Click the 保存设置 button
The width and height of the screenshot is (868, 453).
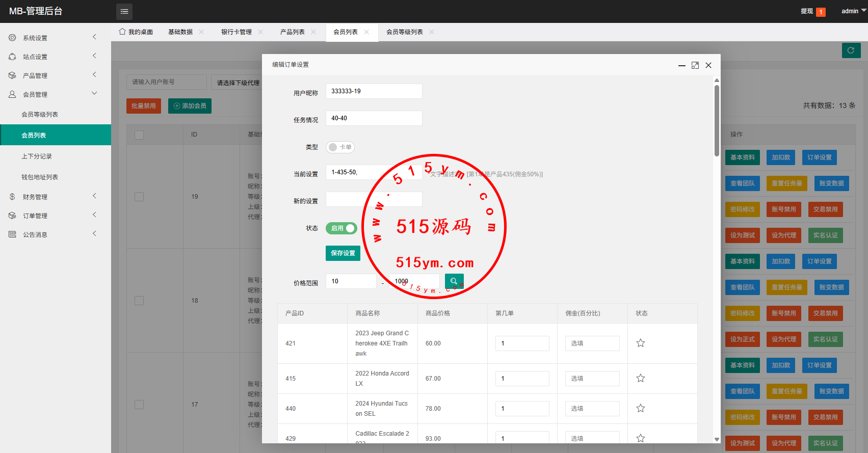tap(343, 253)
